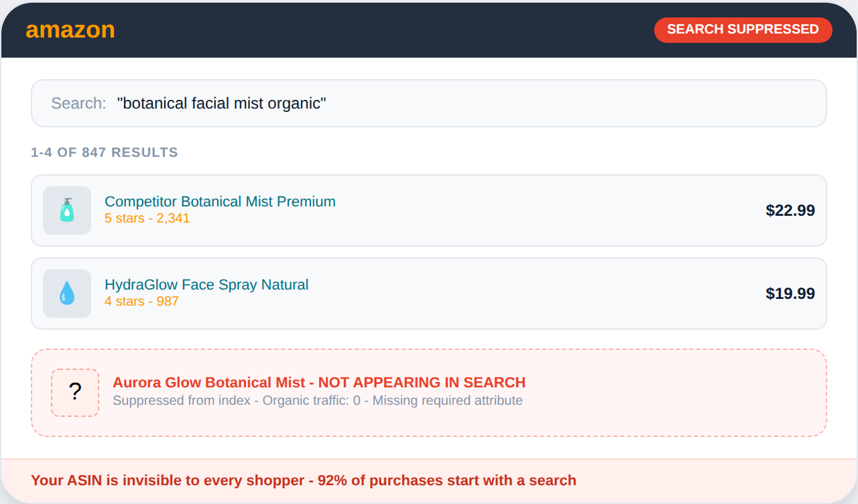Open HydraGlow Face Spray Natural listing

206,285
